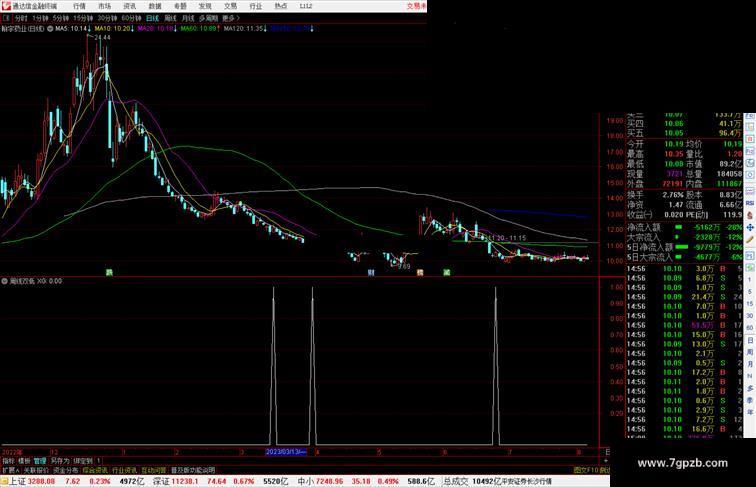Open the 数据 menu
756x487 pixels.
pyautogui.click(x=155, y=6)
